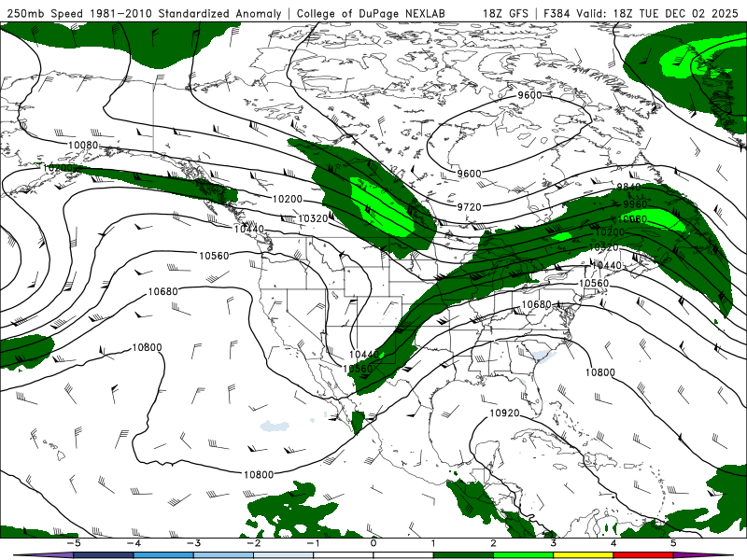Click the '9720' contour label

click(x=470, y=206)
